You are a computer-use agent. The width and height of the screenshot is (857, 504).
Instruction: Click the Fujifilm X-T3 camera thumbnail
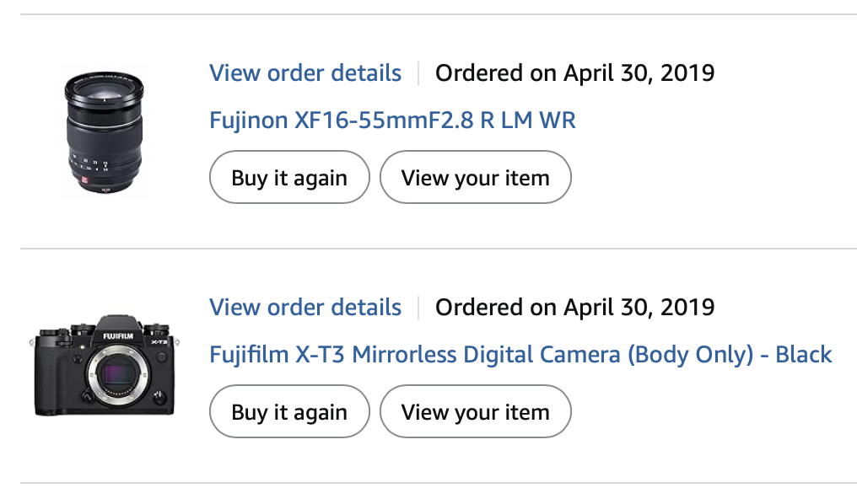pyautogui.click(x=105, y=366)
